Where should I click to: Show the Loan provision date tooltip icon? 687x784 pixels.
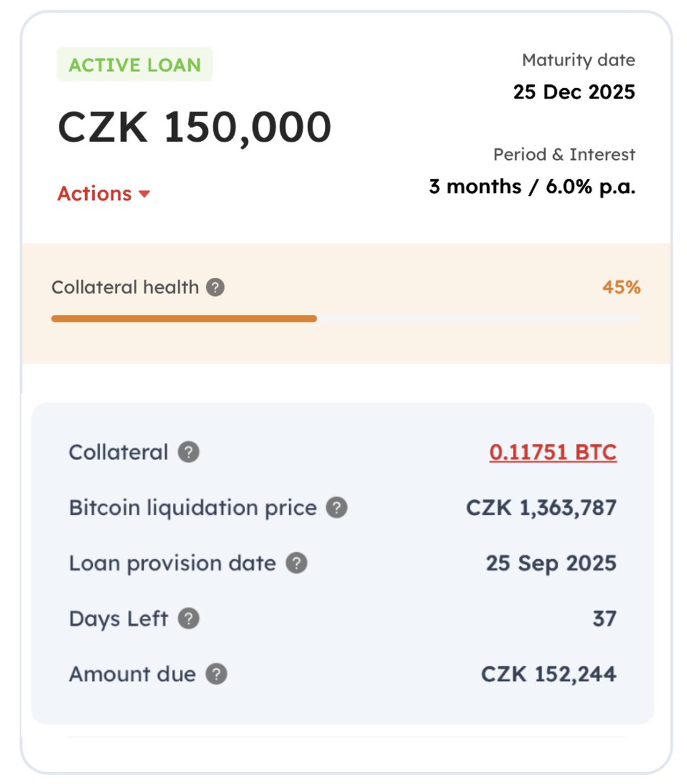click(297, 563)
